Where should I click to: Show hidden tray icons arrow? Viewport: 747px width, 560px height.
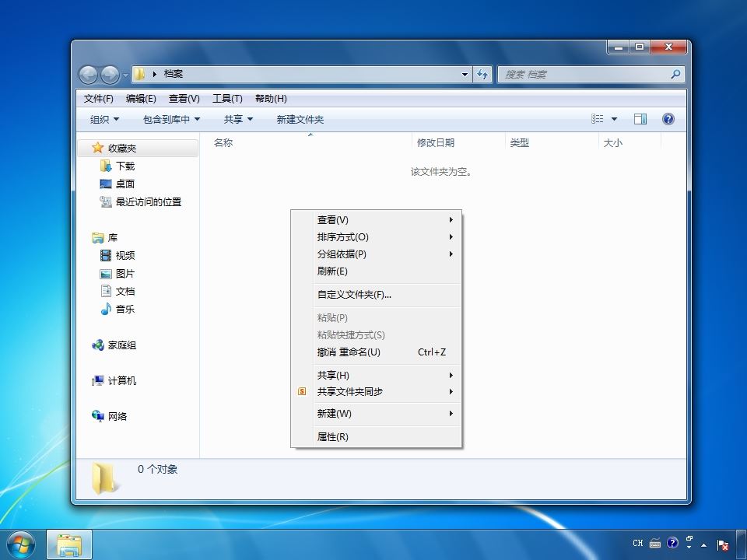click(x=704, y=544)
